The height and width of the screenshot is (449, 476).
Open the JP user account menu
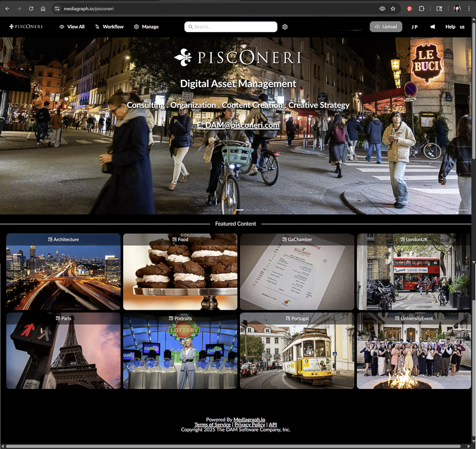(x=414, y=27)
